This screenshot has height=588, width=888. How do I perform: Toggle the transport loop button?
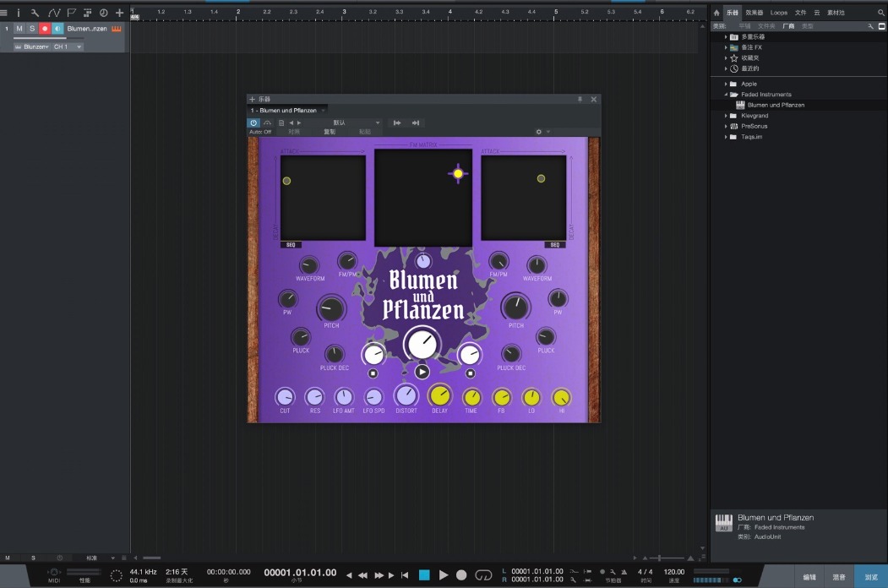(483, 575)
